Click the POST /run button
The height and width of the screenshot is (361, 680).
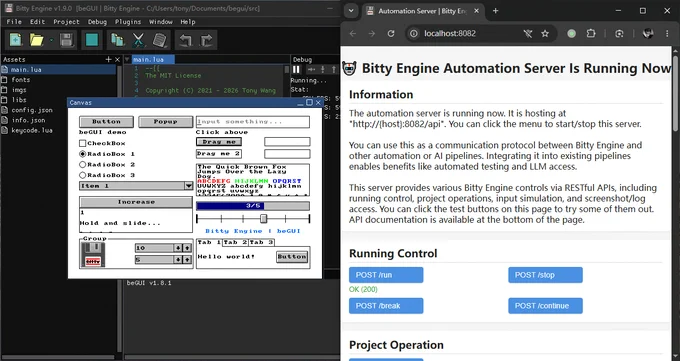[x=386, y=275]
